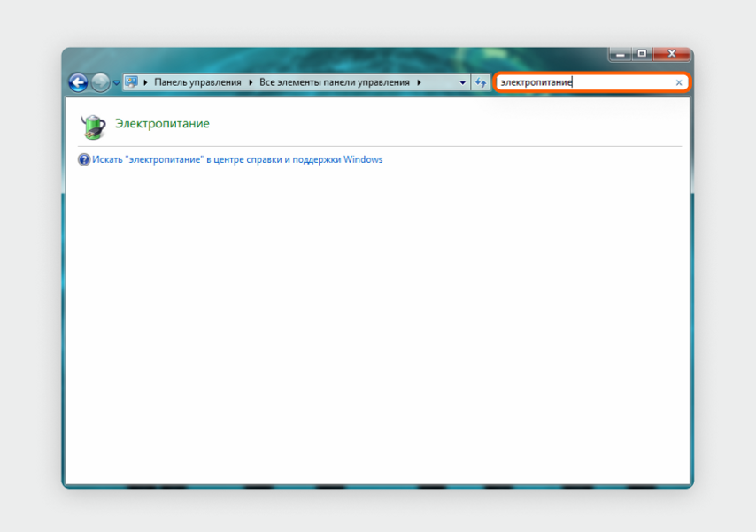The height and width of the screenshot is (532, 756).
Task: Search электропитание in Windows help center
Action: coord(237,159)
